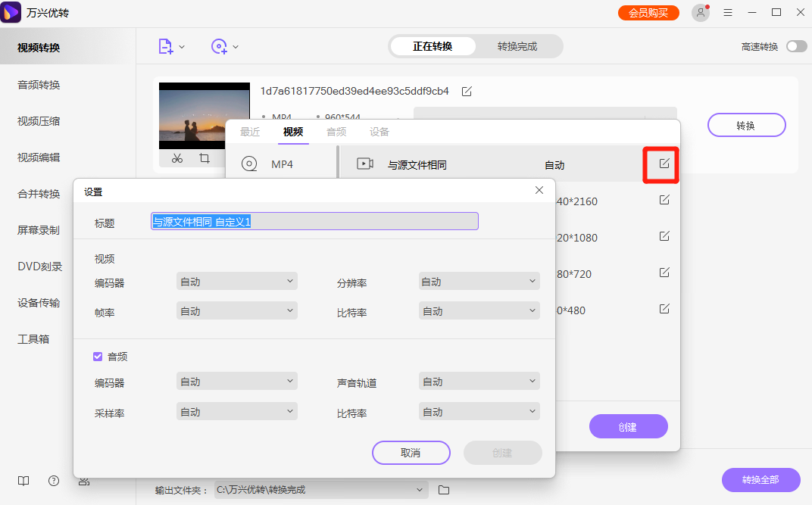812x505 pixels.
Task: Click the rename pencil icon beside the filename
Action: point(466,90)
